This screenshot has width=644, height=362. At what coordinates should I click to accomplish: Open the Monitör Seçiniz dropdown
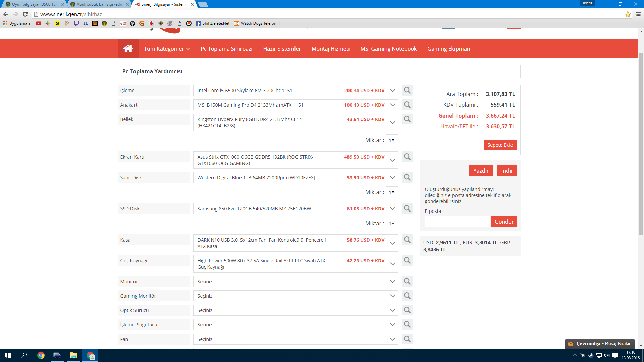click(296, 282)
